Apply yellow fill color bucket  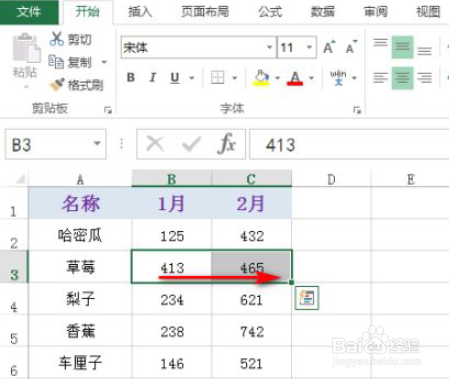262,78
